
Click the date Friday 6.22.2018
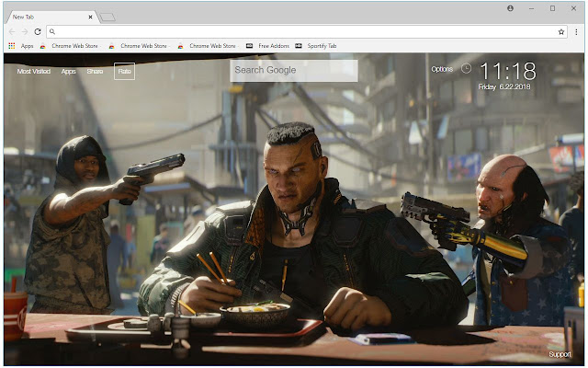click(504, 86)
